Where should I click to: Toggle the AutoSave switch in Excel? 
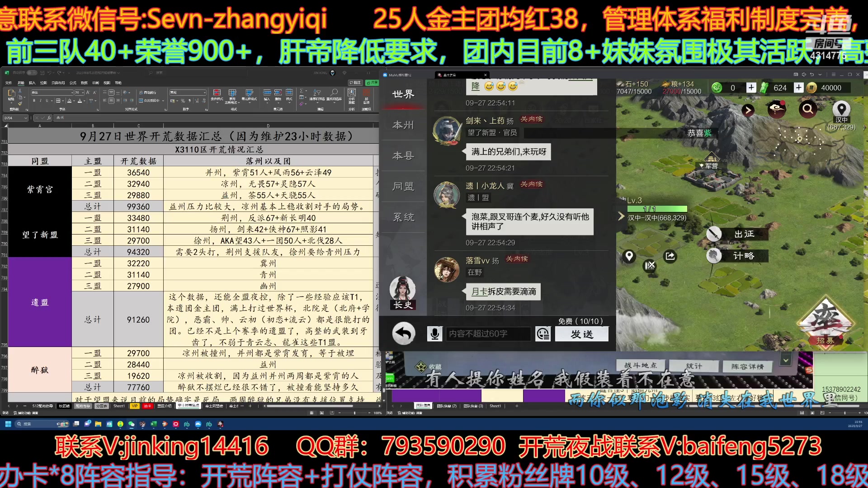tap(32, 73)
